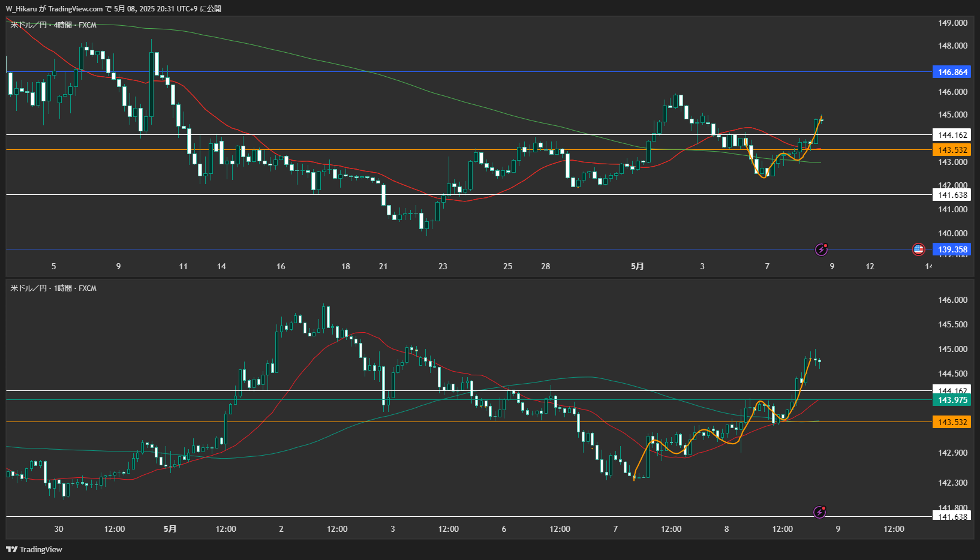Click 144.500 on the 1-hour price axis
Screen dimensions: 980x560
point(952,374)
